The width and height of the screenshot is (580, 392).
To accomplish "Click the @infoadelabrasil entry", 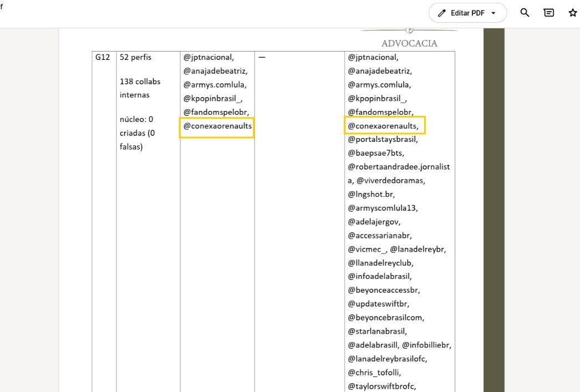I will tap(379, 276).
